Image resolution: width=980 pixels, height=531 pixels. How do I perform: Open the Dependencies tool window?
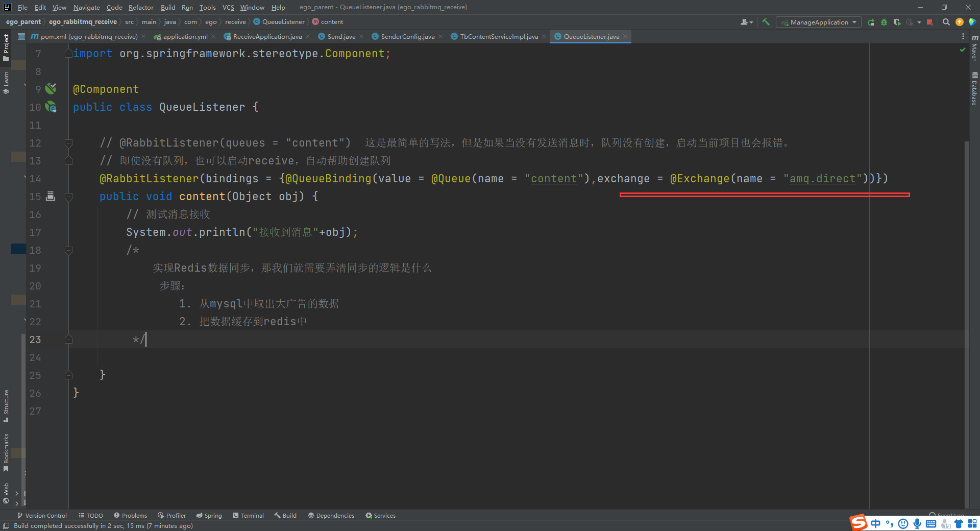[331, 516]
